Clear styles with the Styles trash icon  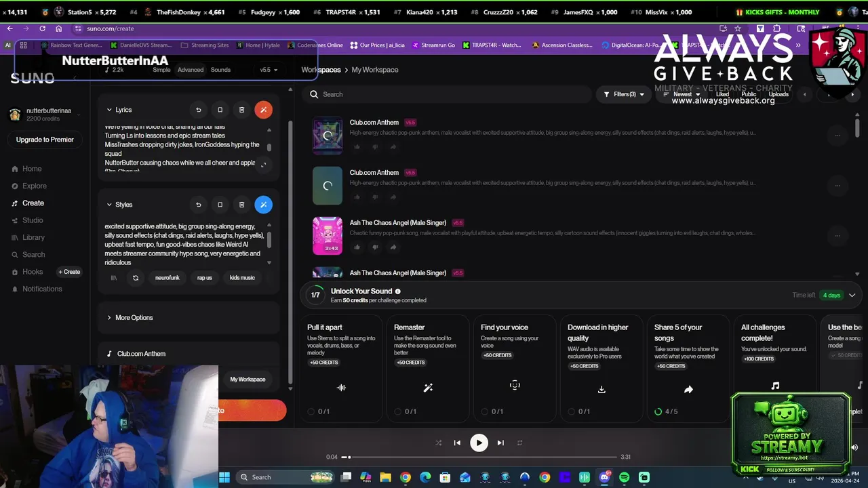pos(241,205)
